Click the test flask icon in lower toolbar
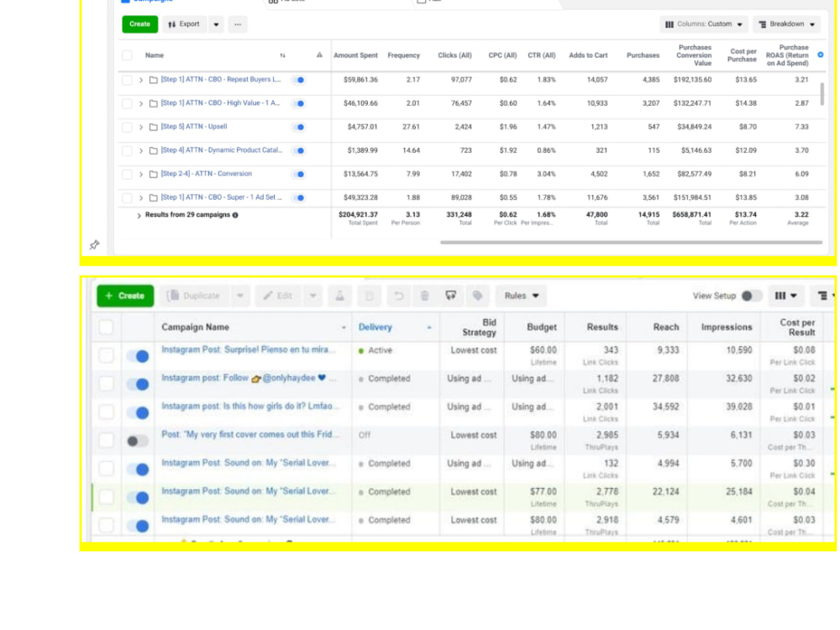840x630 pixels. pyautogui.click(x=339, y=296)
